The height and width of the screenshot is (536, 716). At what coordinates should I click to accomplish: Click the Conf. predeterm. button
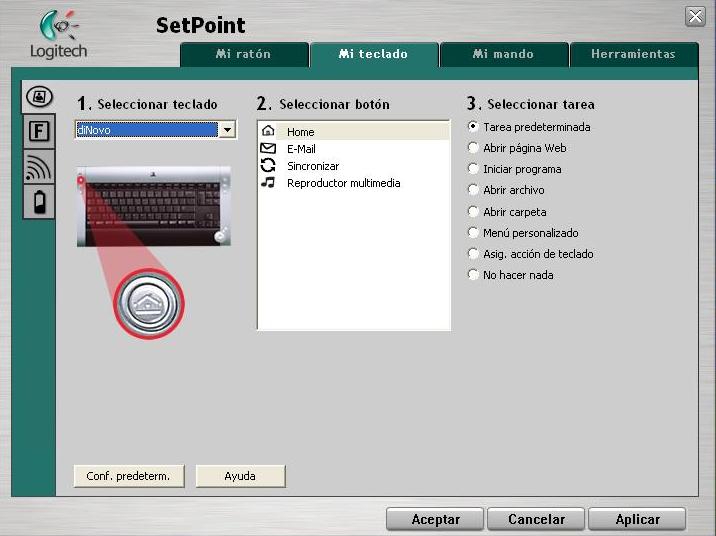(x=128, y=477)
